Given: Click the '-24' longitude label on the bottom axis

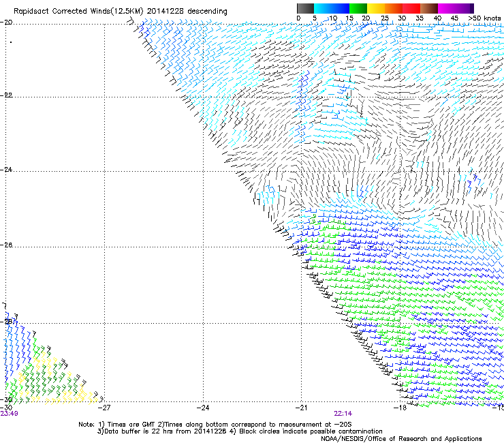Looking at the screenshot, I should [x=203, y=408].
